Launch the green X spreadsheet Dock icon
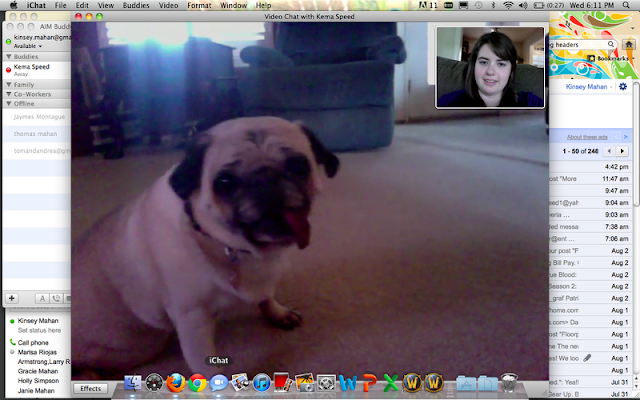 point(391,383)
